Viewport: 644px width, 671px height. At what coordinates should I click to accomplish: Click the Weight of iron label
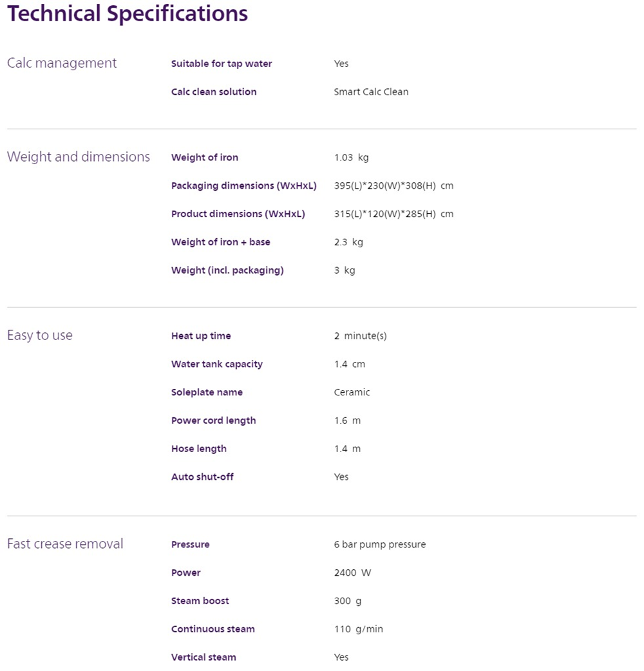click(205, 158)
